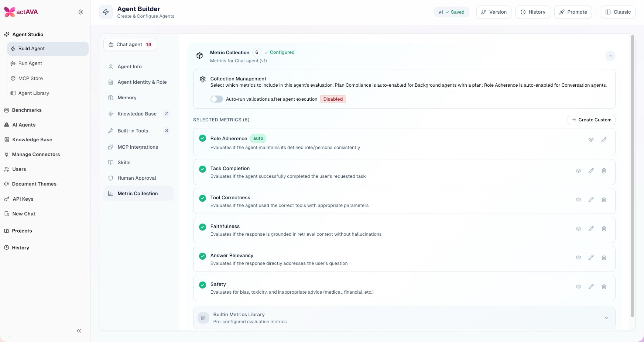
Task: Click the theme toggle sun icon
Action: 80,12
